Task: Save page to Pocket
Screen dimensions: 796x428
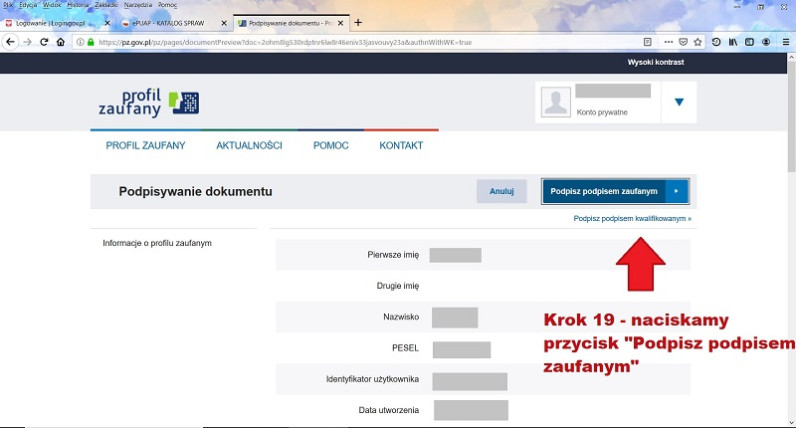Action: click(x=682, y=42)
